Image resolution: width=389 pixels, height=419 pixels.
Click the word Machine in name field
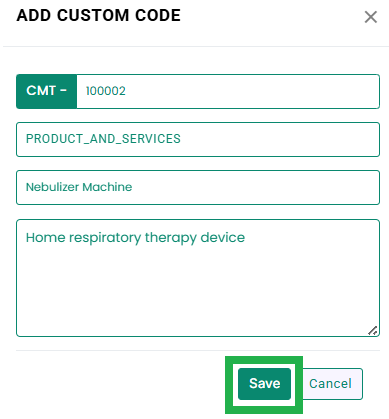point(107,187)
